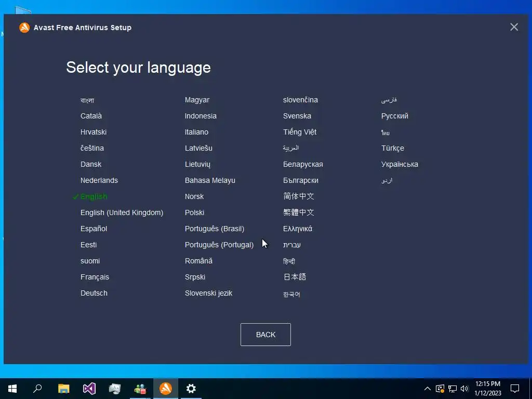Viewport: 532px width, 399px height.
Task: Pick Български language
Action: pos(301,180)
